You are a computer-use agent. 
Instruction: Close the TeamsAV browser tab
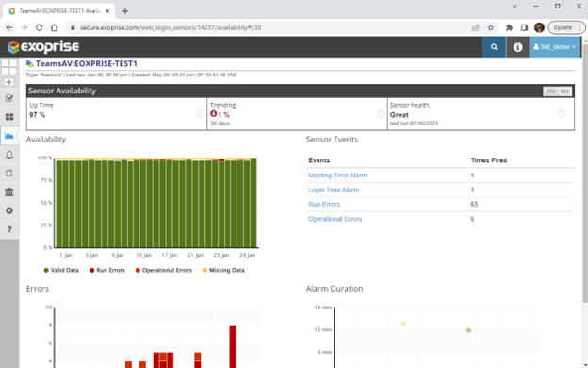(x=107, y=11)
